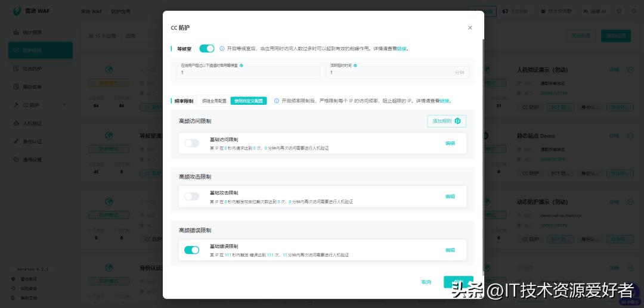Screen dimensions: 644x308
Task: Click 动态防护演示（勿动） card title
Action: (x=542, y=202)
